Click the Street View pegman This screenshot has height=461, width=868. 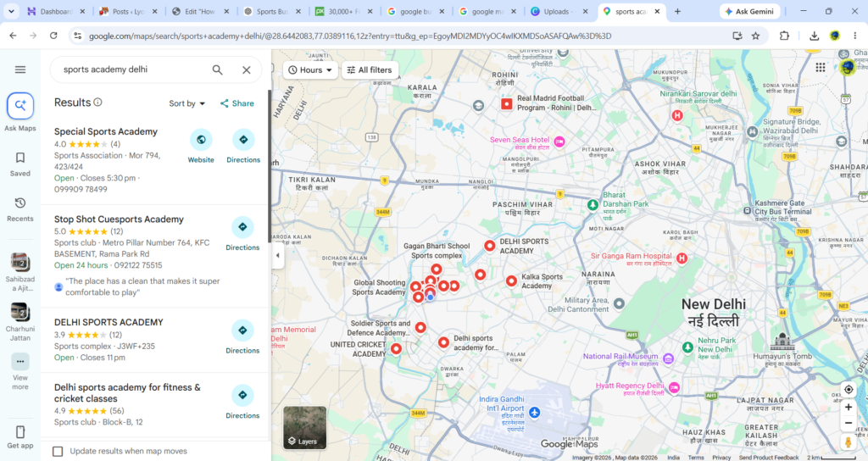[x=848, y=442]
